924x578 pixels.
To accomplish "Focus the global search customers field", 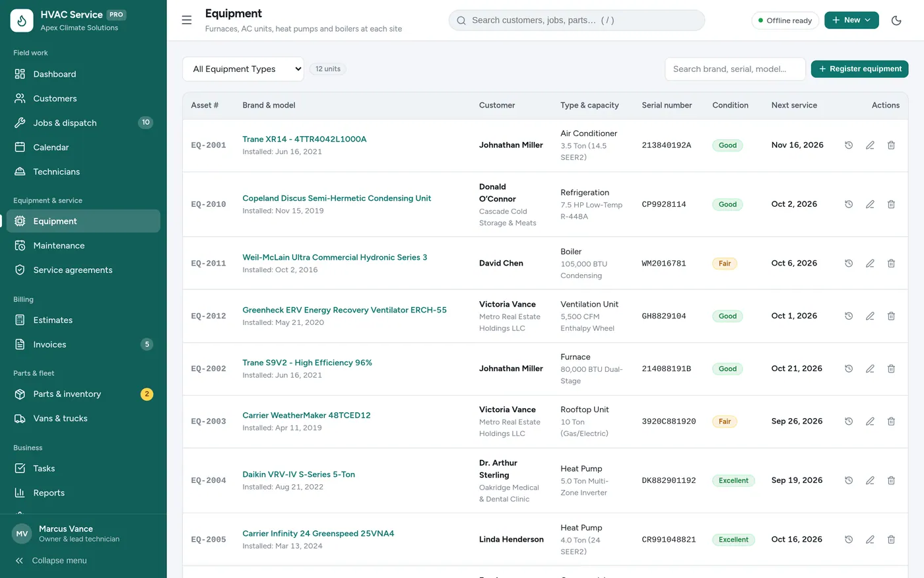I will point(577,20).
